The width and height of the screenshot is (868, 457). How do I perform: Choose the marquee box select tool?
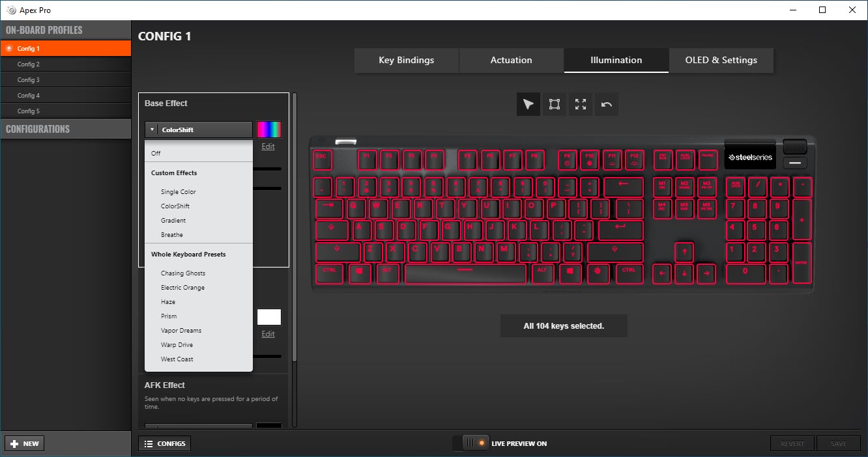555,104
